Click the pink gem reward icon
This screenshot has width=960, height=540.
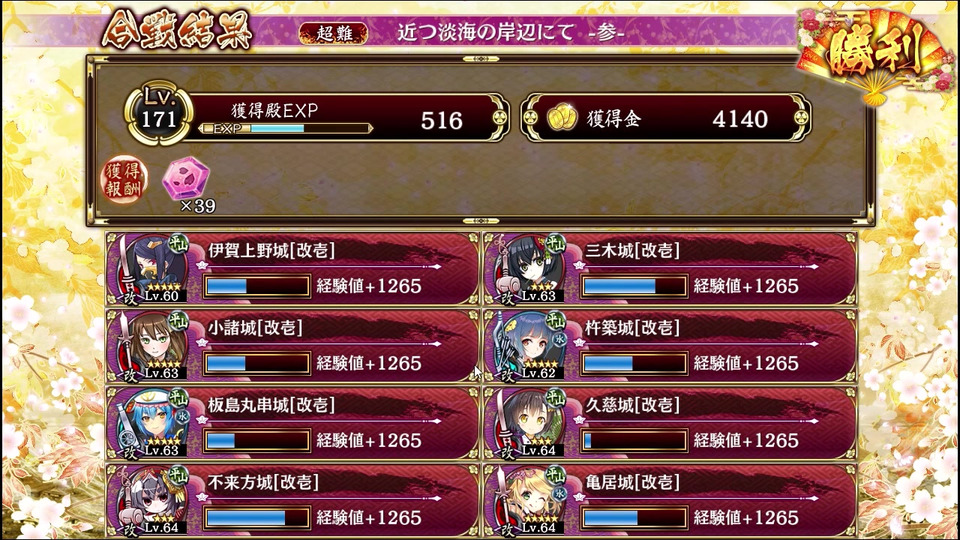[186, 178]
